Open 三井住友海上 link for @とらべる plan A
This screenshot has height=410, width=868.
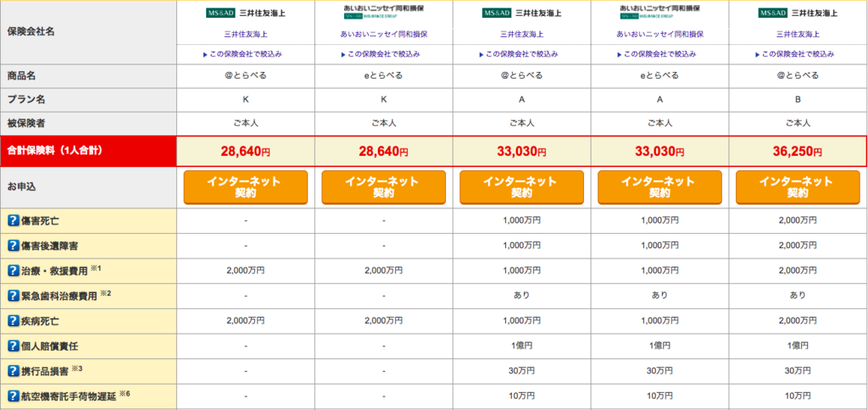tap(522, 34)
